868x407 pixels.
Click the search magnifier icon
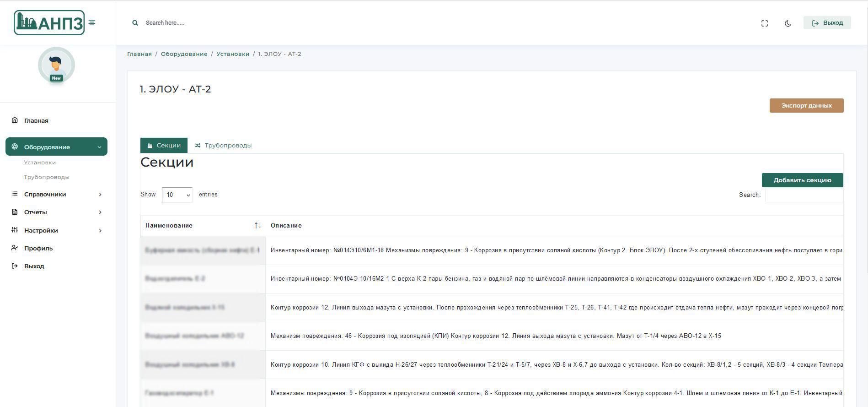pos(135,23)
